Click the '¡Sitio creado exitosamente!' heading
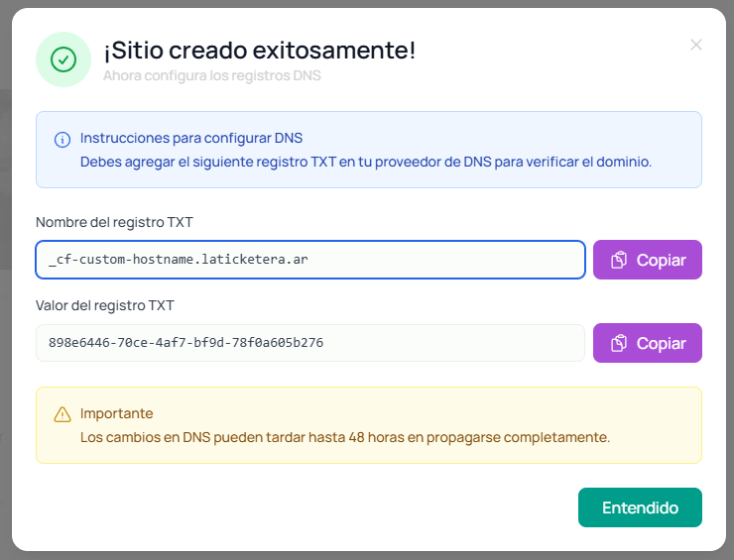The height and width of the screenshot is (560, 734). (259, 51)
